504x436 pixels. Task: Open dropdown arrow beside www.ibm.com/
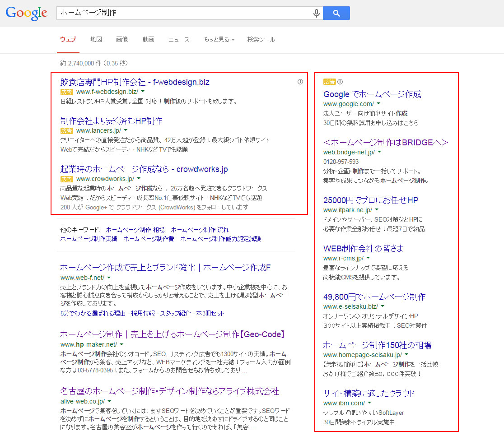point(369,403)
